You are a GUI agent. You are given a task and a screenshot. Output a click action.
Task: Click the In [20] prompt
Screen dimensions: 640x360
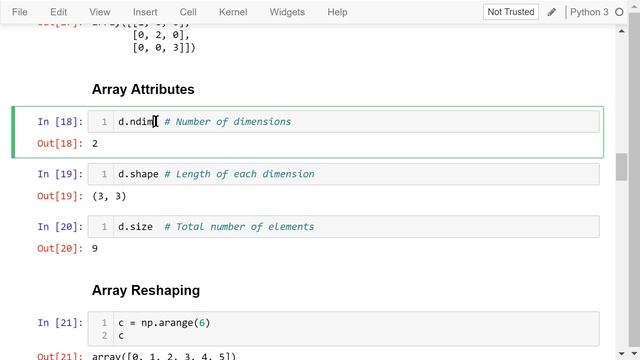pos(60,227)
